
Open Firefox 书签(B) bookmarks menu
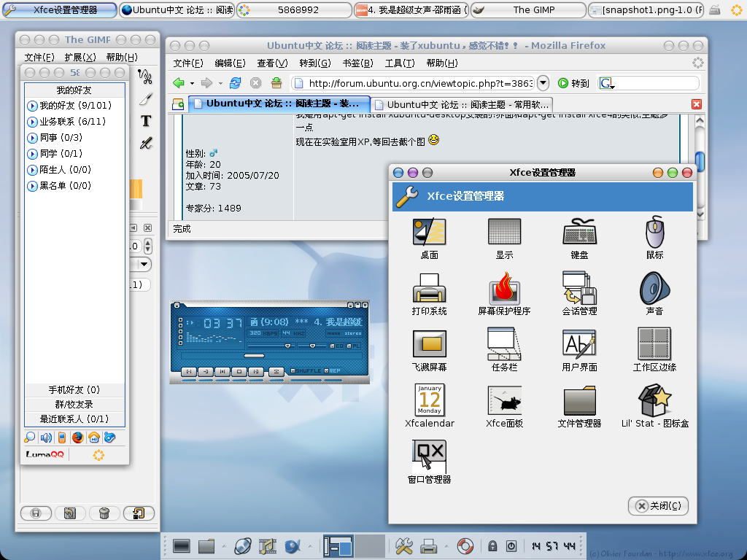click(357, 63)
